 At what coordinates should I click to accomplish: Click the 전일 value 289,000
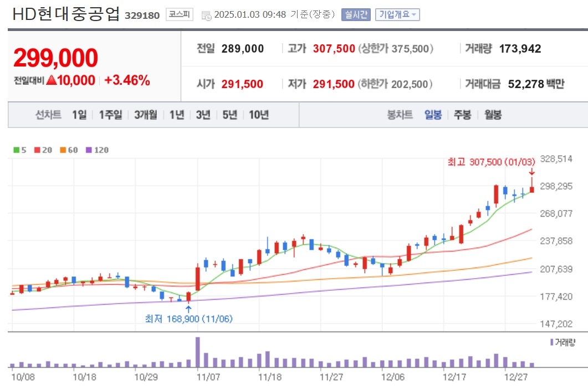(x=243, y=49)
